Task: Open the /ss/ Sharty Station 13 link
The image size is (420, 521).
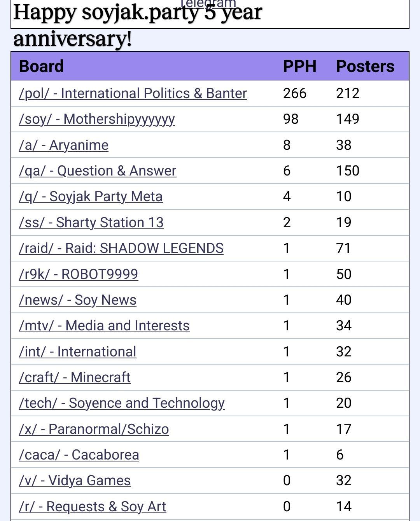Action: point(91,223)
